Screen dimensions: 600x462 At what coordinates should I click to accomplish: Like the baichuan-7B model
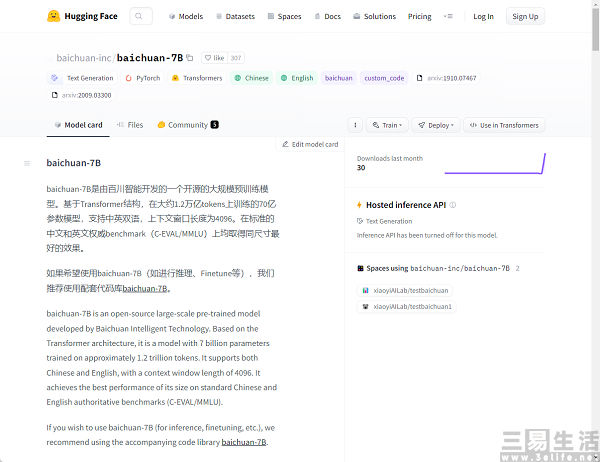214,58
